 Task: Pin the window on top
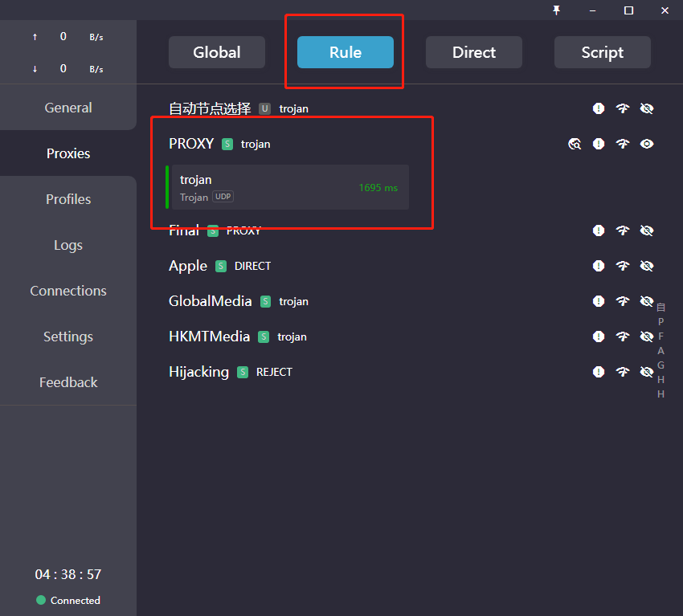coord(556,10)
